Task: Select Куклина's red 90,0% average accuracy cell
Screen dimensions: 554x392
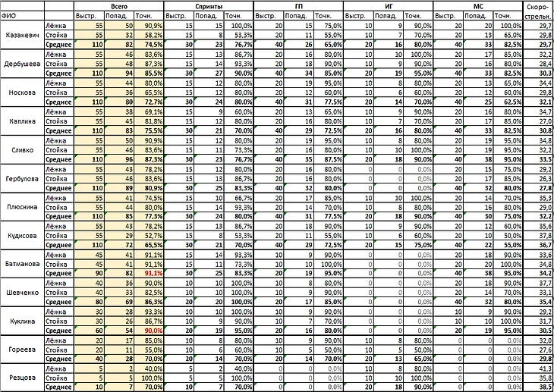Action: (x=149, y=331)
